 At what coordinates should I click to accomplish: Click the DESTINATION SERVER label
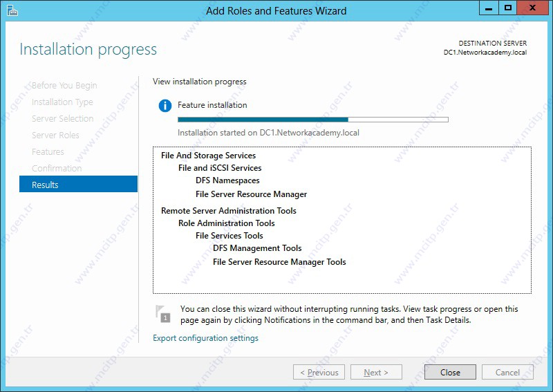click(492, 43)
